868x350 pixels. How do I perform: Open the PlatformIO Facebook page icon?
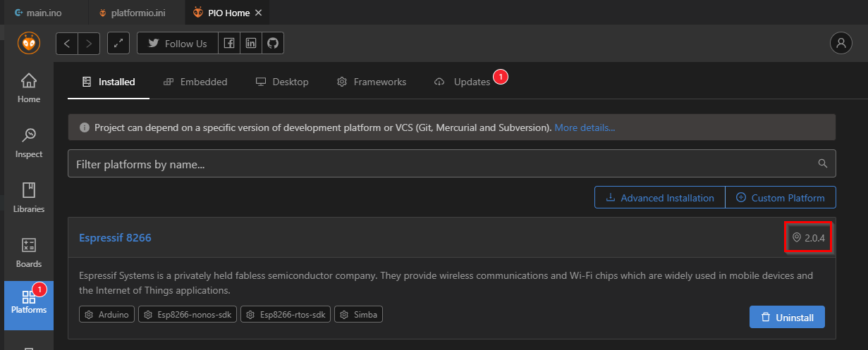(229, 43)
